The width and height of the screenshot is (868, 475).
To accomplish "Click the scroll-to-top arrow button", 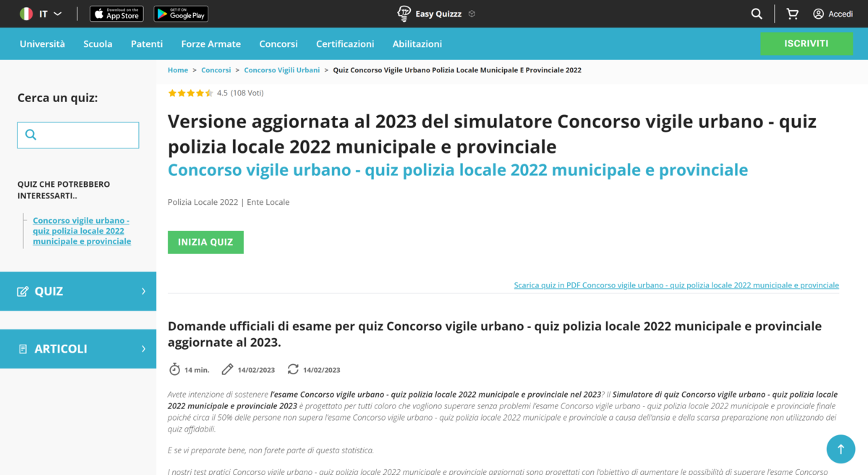I will coord(841,449).
